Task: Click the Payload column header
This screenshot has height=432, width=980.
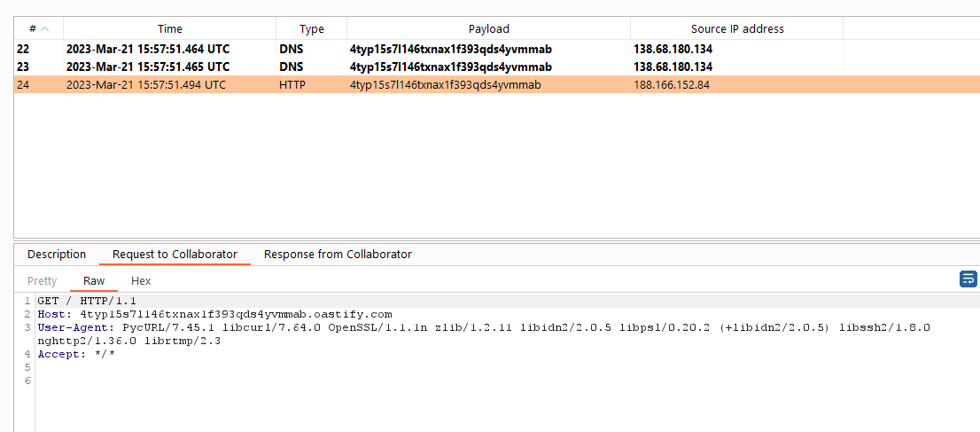Action: (488, 29)
